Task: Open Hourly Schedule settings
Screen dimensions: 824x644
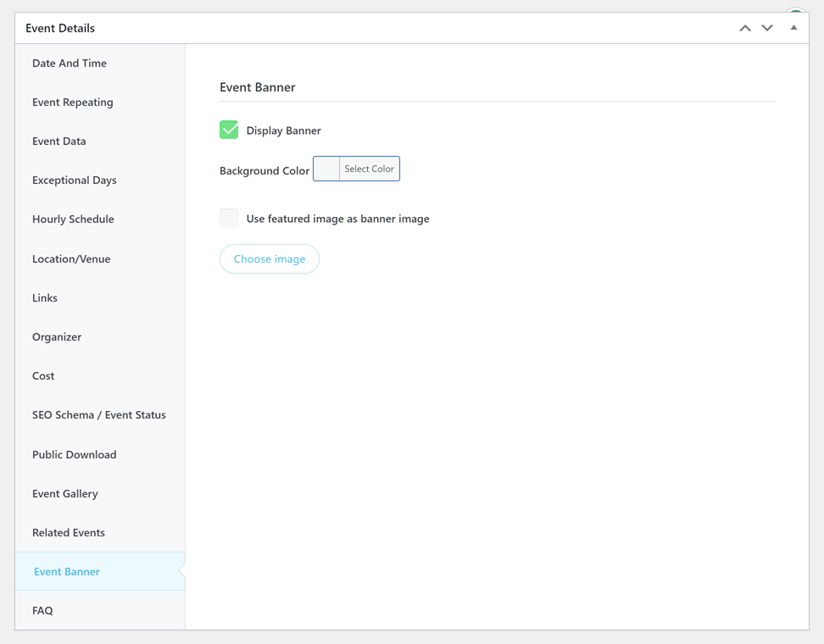Action: [x=73, y=219]
